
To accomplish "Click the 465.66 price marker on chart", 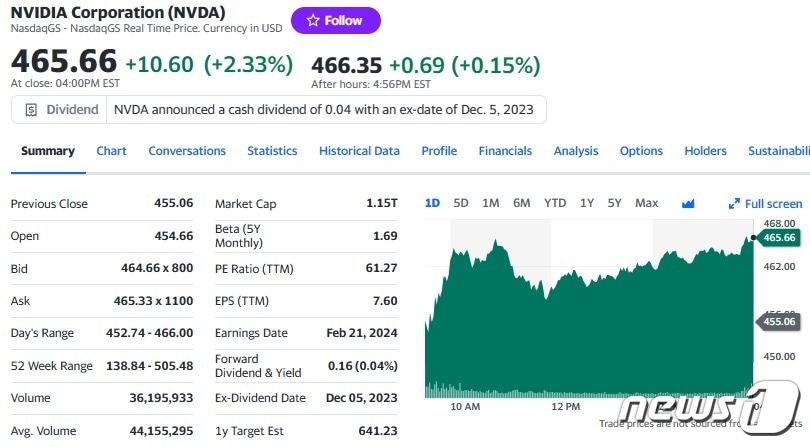I will click(777, 238).
